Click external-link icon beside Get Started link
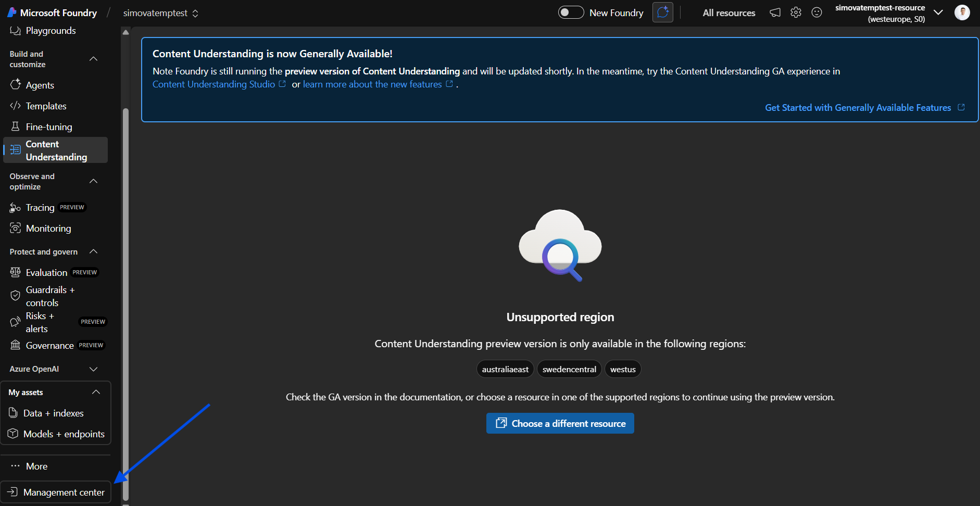This screenshot has width=980, height=506. (x=961, y=107)
